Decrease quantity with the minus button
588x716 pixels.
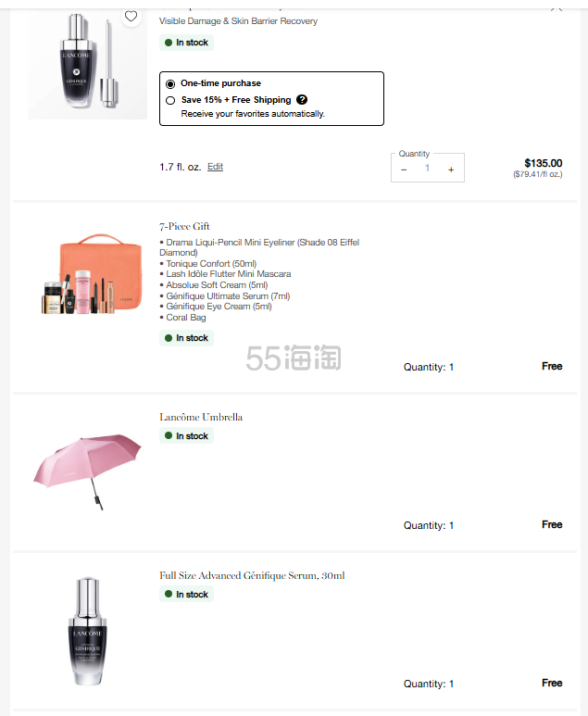click(404, 170)
